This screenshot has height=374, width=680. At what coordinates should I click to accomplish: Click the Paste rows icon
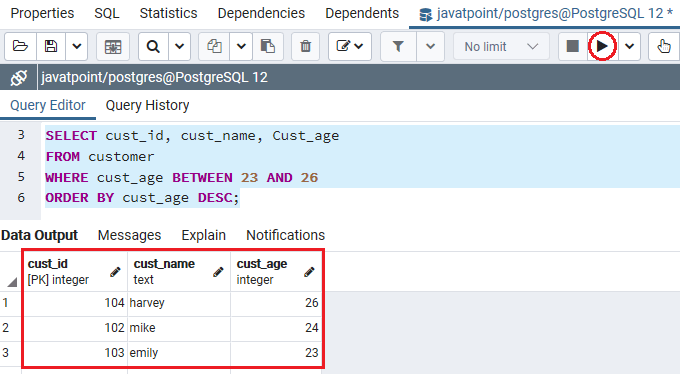pyautogui.click(x=268, y=46)
